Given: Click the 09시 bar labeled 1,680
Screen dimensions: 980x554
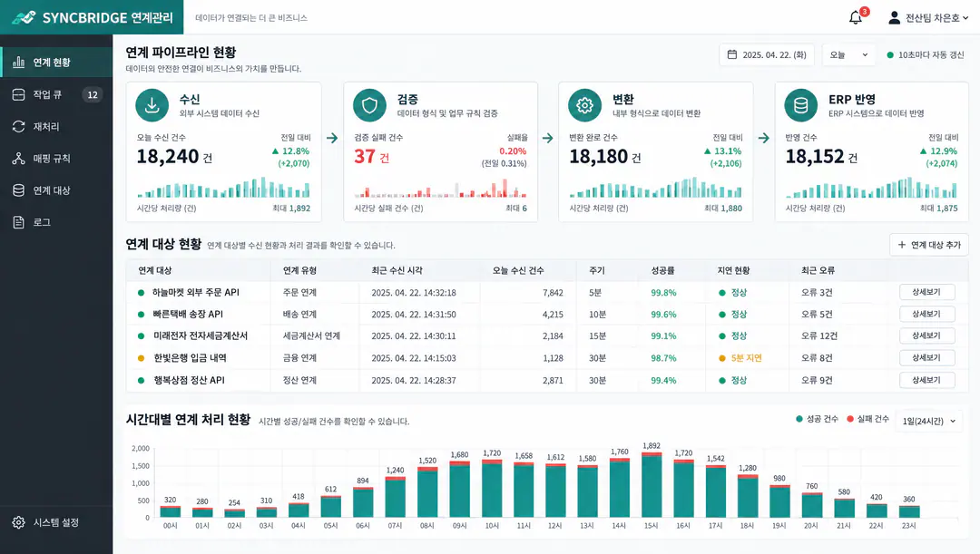Looking at the screenshot, I should point(459,489).
